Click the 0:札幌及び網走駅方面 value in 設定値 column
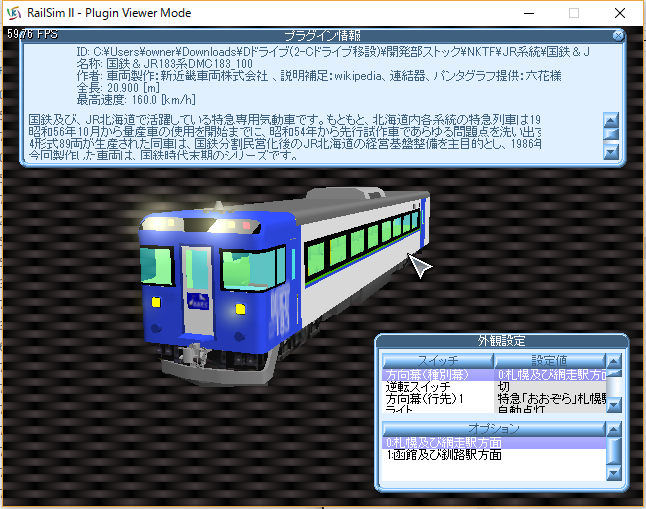Screen dimensions: 646x509 click(551, 375)
